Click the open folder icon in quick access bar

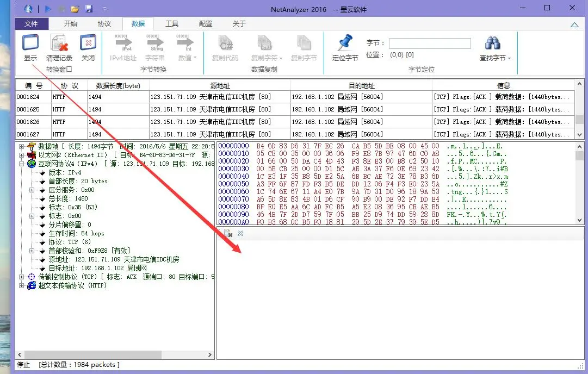[x=75, y=9]
